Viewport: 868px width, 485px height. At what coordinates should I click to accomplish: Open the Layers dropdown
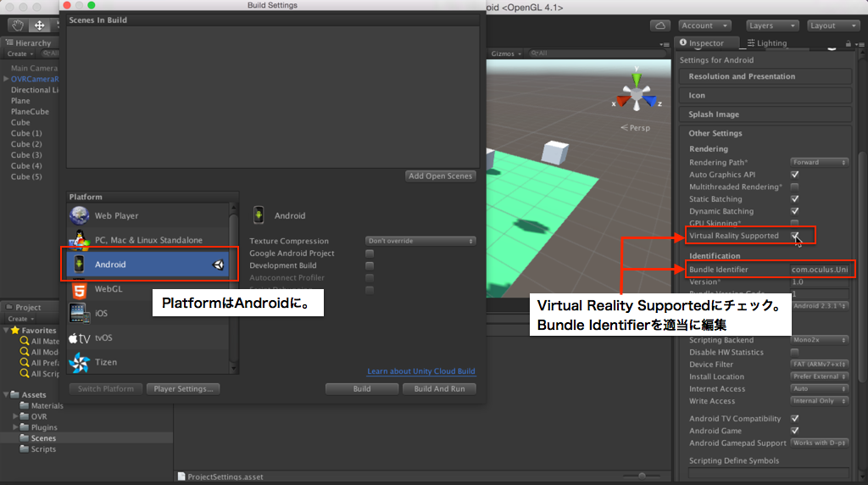[771, 25]
